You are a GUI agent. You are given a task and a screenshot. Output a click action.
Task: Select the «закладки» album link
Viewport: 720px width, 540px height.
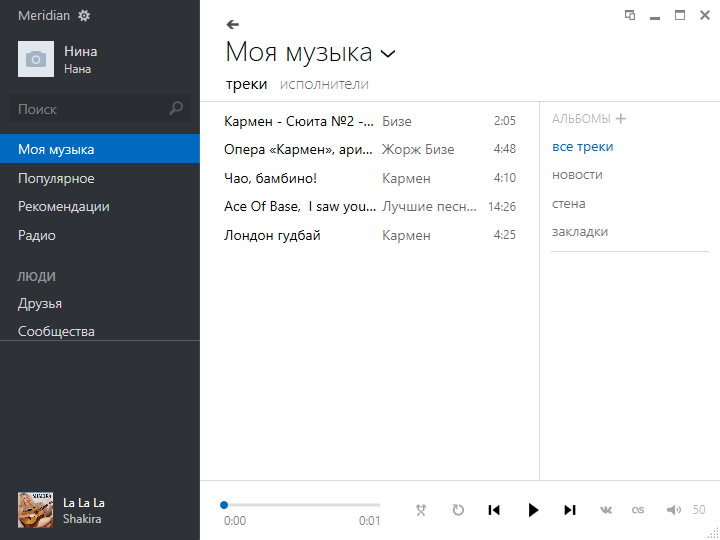[x=580, y=232]
